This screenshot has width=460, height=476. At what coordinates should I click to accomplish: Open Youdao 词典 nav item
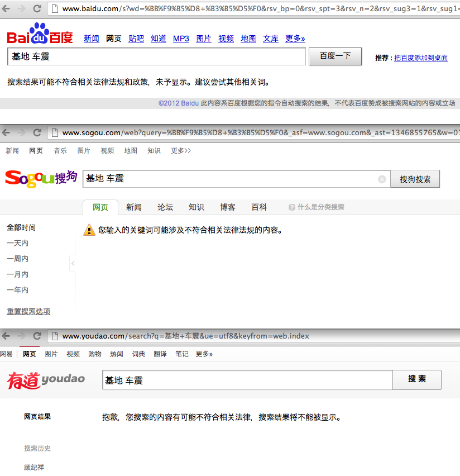pyautogui.click(x=138, y=354)
